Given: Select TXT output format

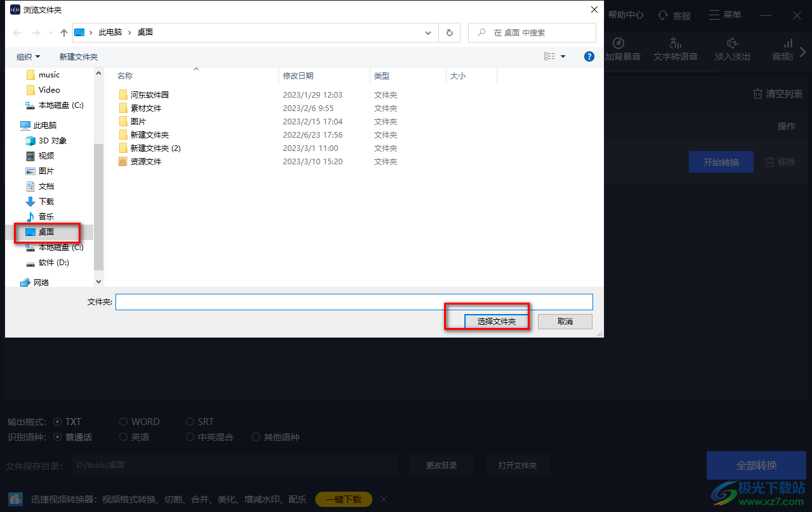Looking at the screenshot, I should (68, 421).
